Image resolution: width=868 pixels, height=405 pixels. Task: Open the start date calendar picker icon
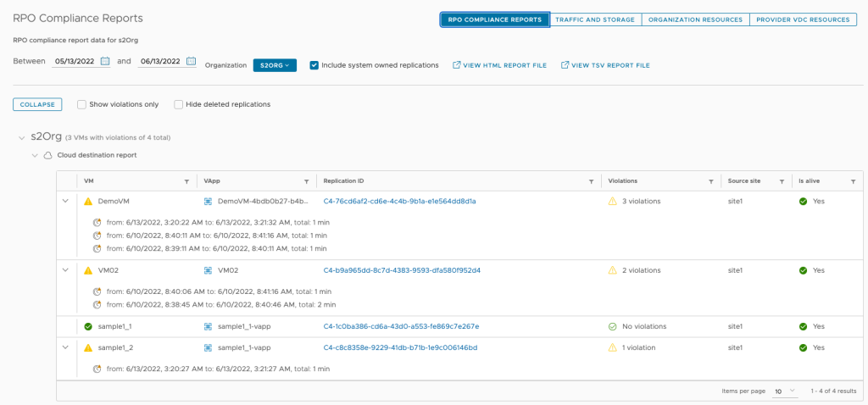105,61
